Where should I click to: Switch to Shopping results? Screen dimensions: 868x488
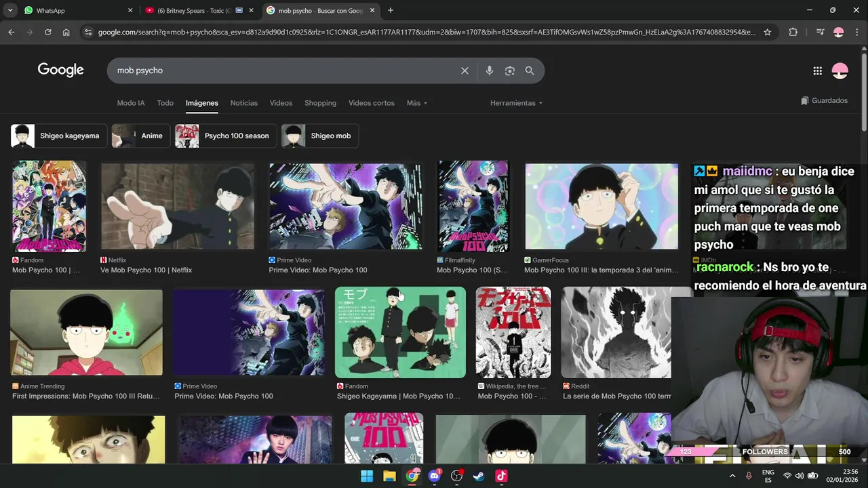pyautogui.click(x=320, y=103)
